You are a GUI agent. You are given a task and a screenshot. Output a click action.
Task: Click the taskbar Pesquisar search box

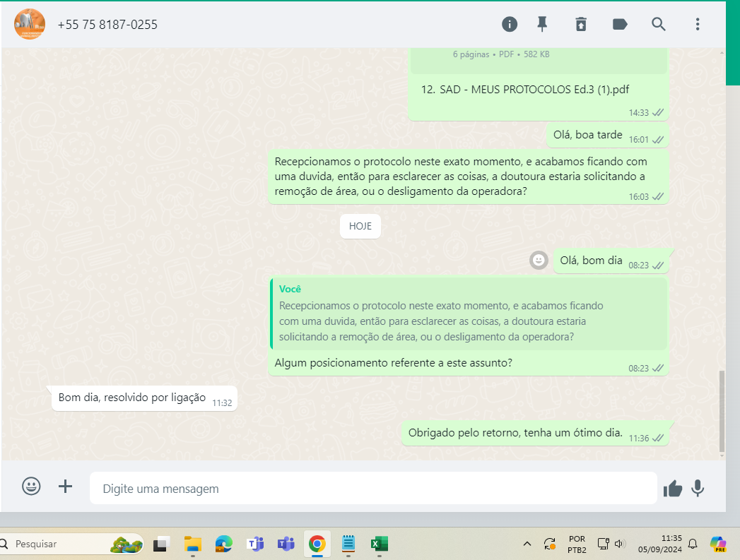click(x=71, y=544)
